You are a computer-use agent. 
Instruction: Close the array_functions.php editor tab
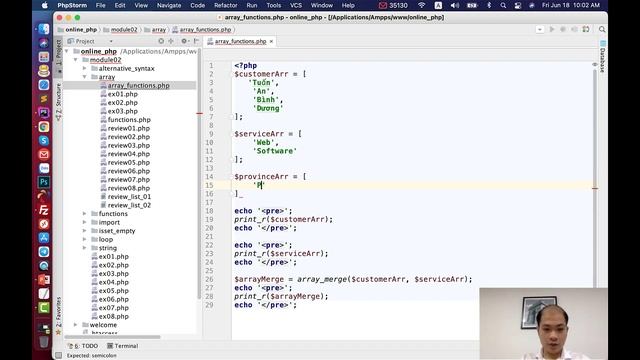pos(271,42)
